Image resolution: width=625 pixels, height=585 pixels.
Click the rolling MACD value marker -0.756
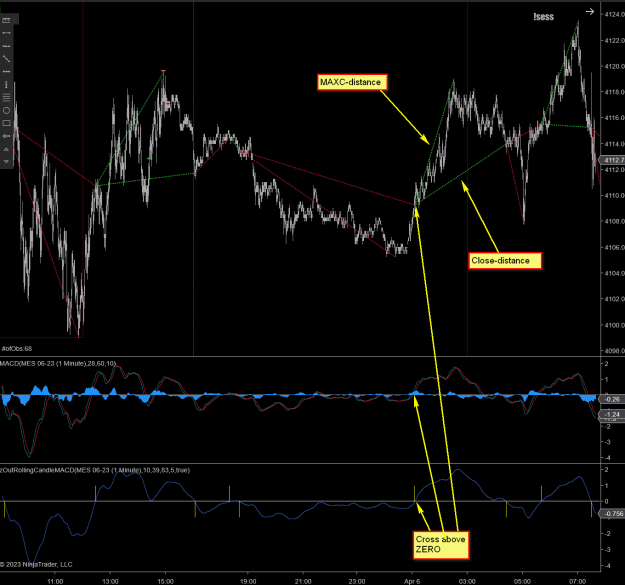[x=613, y=514]
